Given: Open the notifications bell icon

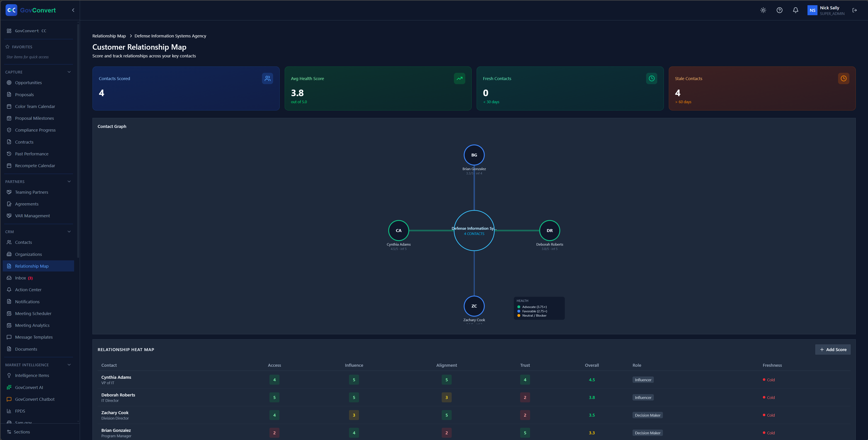Looking at the screenshot, I should (x=795, y=10).
